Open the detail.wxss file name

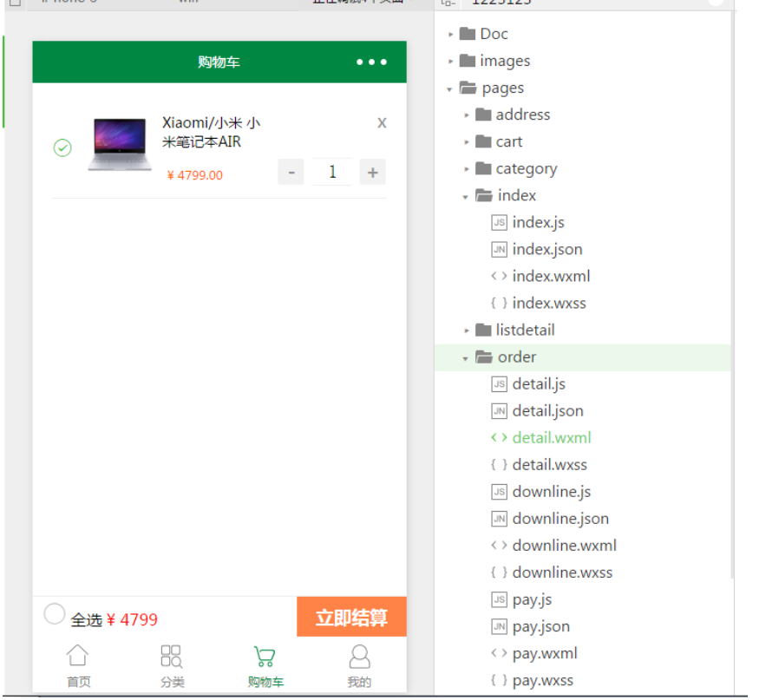click(x=549, y=464)
